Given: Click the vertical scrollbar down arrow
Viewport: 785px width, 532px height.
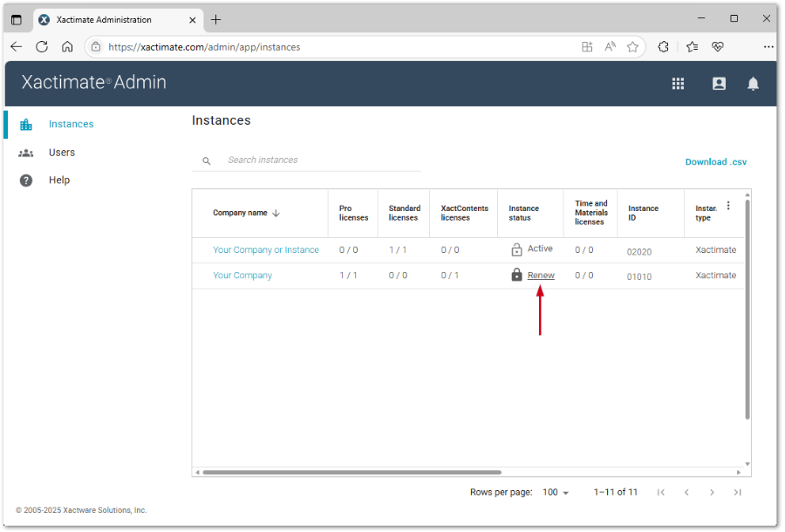Looking at the screenshot, I should coord(747,464).
